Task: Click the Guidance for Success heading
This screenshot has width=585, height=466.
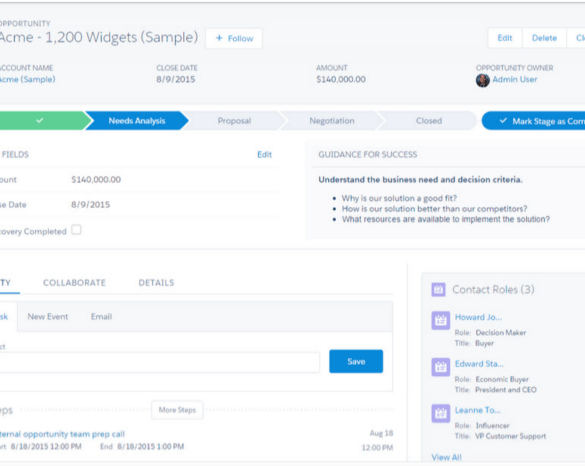Action: click(367, 154)
